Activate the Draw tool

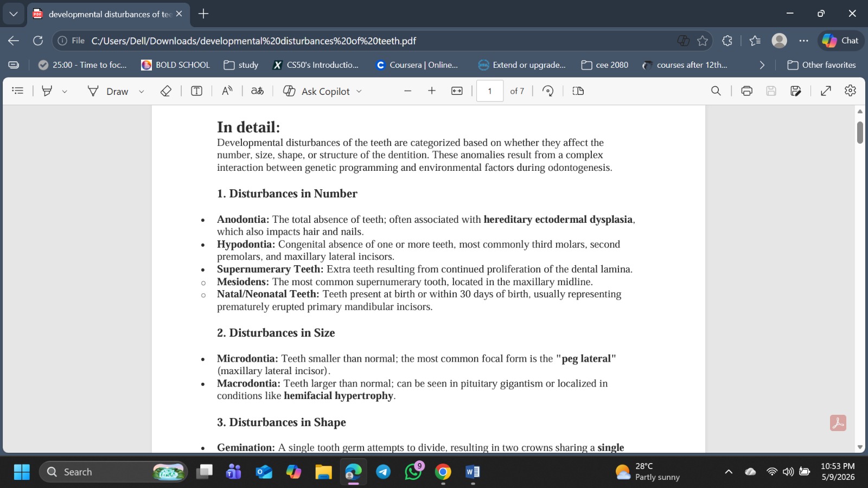(x=108, y=91)
